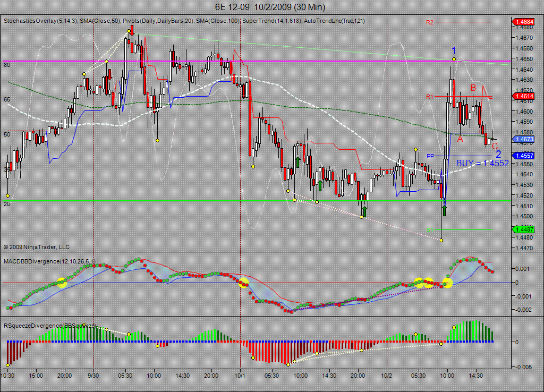
Task: Click the 9/30 date label on time axis
Action: (93, 376)
